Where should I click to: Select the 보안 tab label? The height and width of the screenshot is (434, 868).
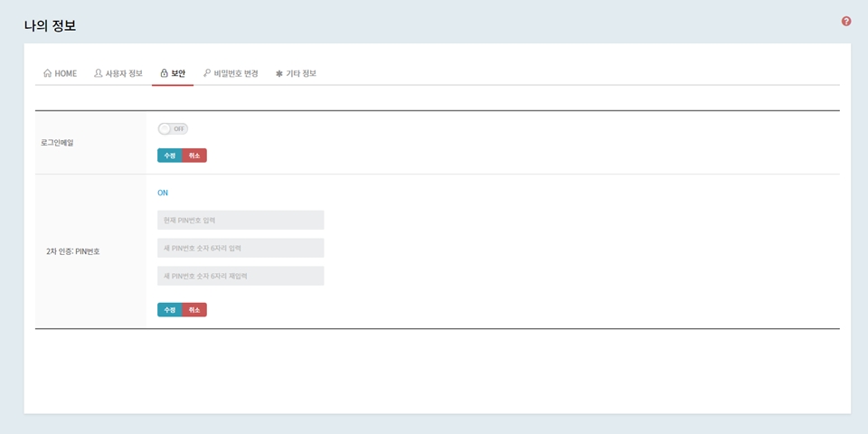point(178,74)
